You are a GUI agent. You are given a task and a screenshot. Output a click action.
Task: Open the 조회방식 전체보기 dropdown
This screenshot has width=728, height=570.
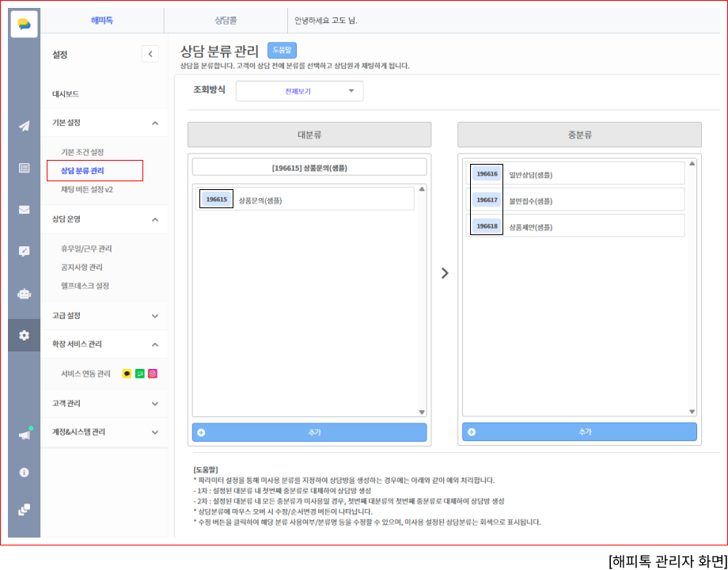tap(299, 91)
